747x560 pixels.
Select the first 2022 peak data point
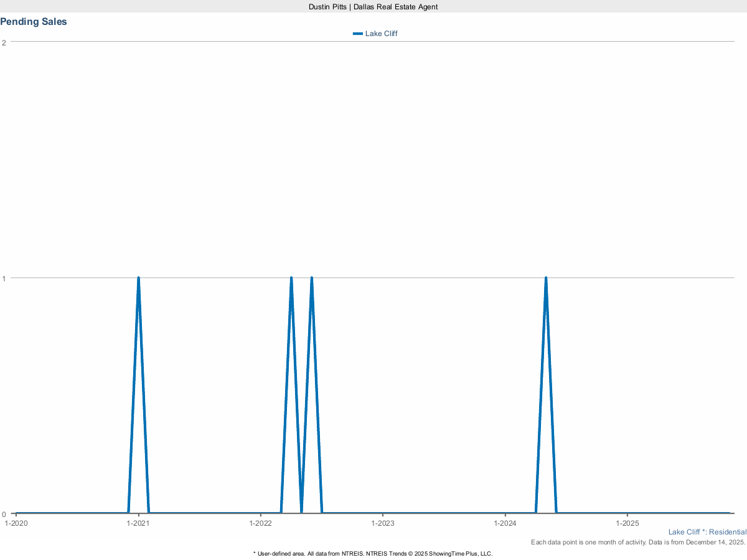point(291,278)
